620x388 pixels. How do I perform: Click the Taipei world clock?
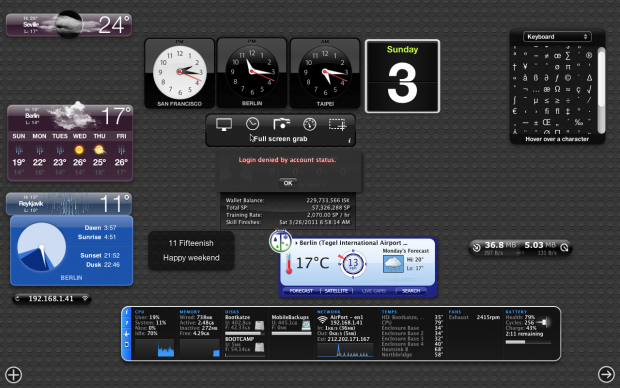(x=325, y=73)
